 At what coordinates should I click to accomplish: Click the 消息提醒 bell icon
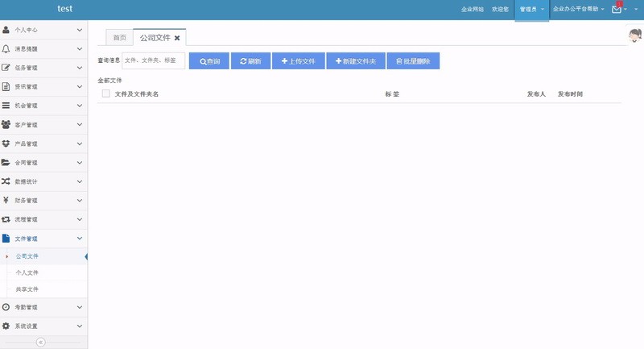click(x=6, y=48)
